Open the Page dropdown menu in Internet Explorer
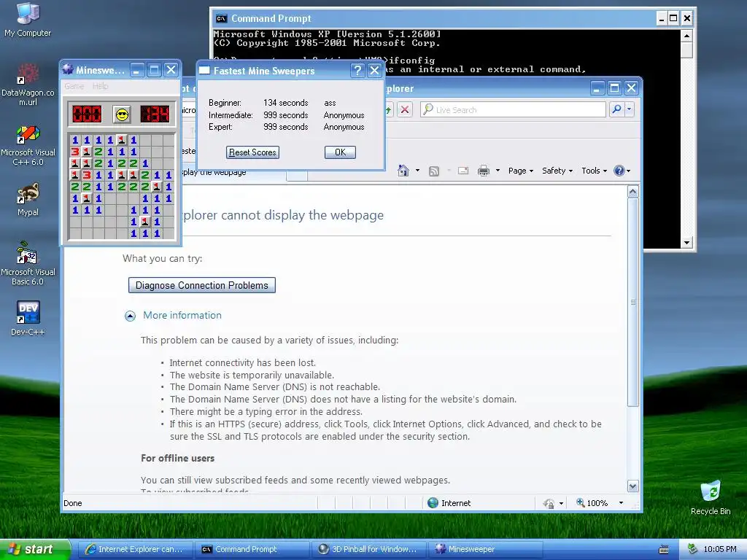The height and width of the screenshot is (560, 747). pos(520,171)
